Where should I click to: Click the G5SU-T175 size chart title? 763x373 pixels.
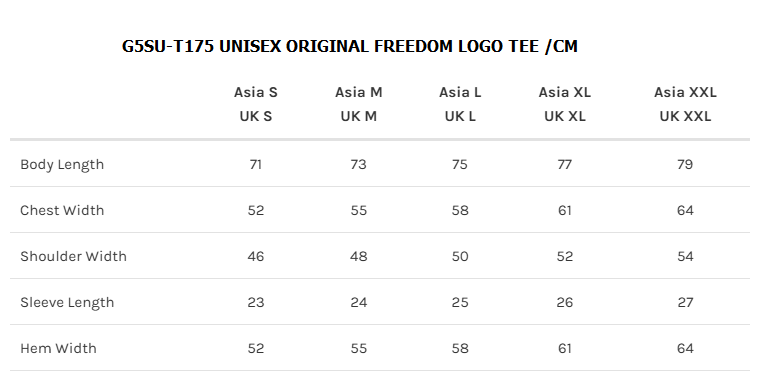pyautogui.click(x=349, y=46)
